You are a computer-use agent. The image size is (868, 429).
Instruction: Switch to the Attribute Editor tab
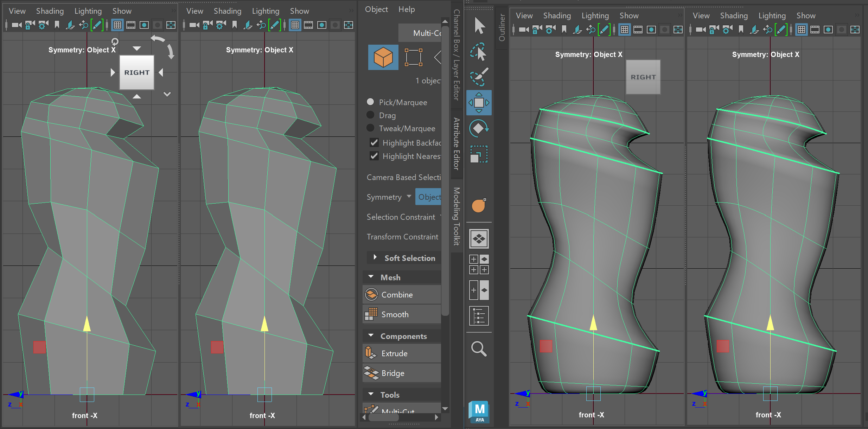(457, 144)
